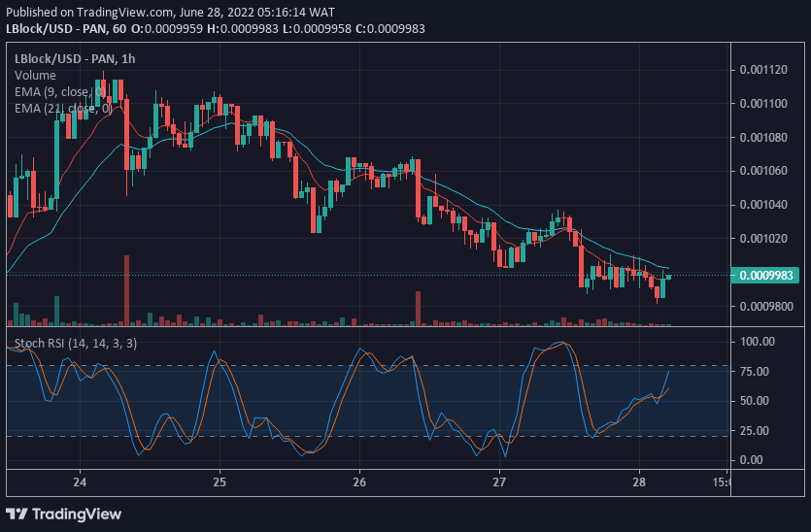
Task: Click the 'LBlock/USD - PAN, 1h' chart title
Action: pos(75,59)
